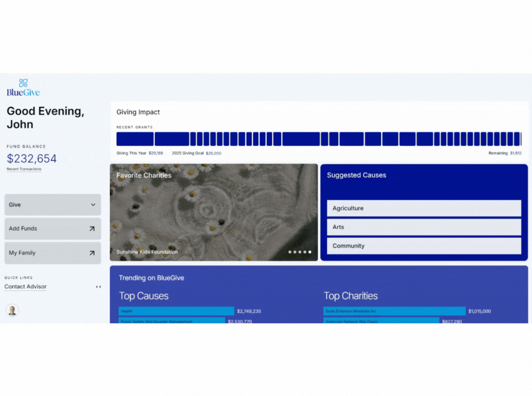Open the user profile avatar

(12, 310)
